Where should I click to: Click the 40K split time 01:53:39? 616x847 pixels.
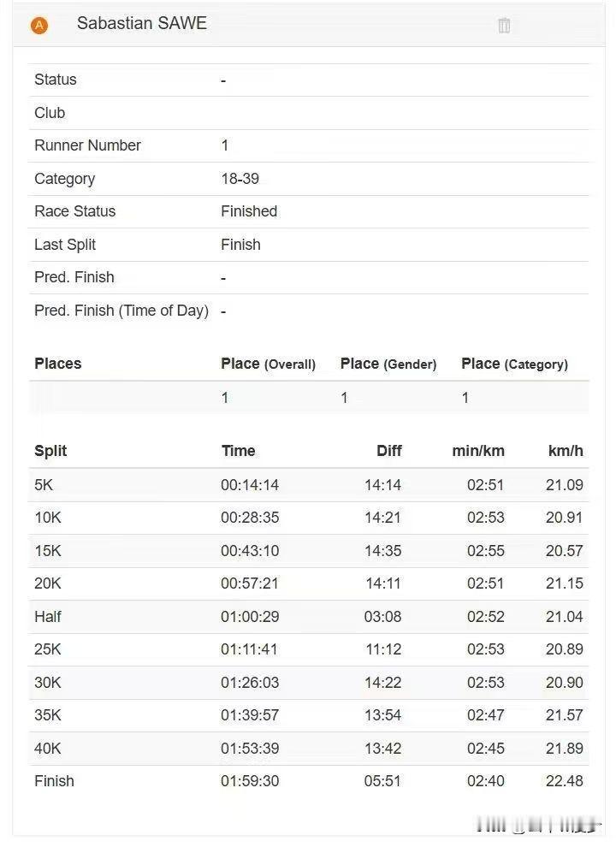[250, 749]
